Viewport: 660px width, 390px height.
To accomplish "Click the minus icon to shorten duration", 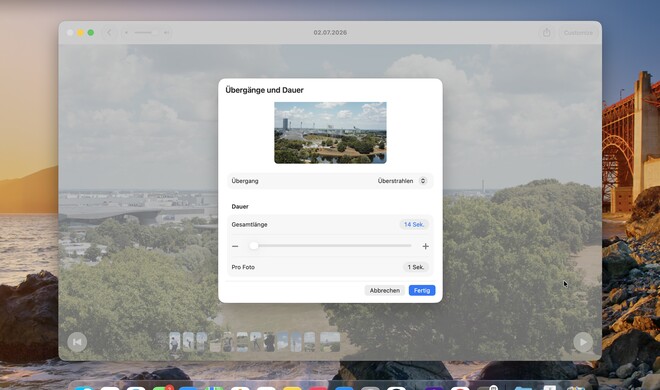I will click(x=235, y=246).
